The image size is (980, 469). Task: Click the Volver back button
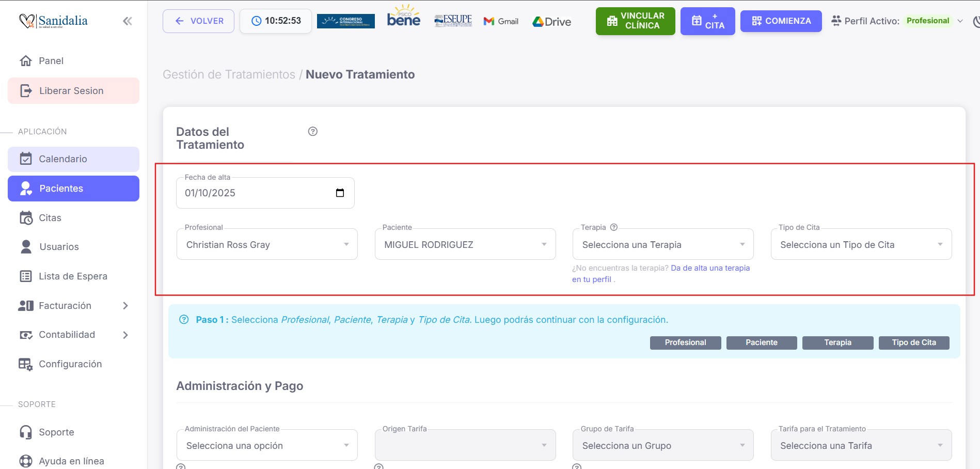[198, 21]
